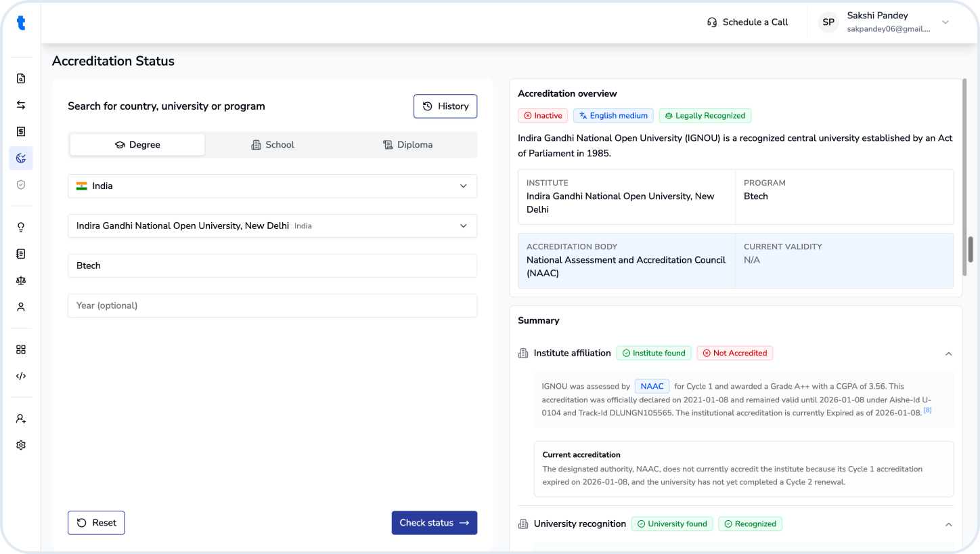
Task: Click the results panel vertical scrollbar
Action: tap(970, 249)
